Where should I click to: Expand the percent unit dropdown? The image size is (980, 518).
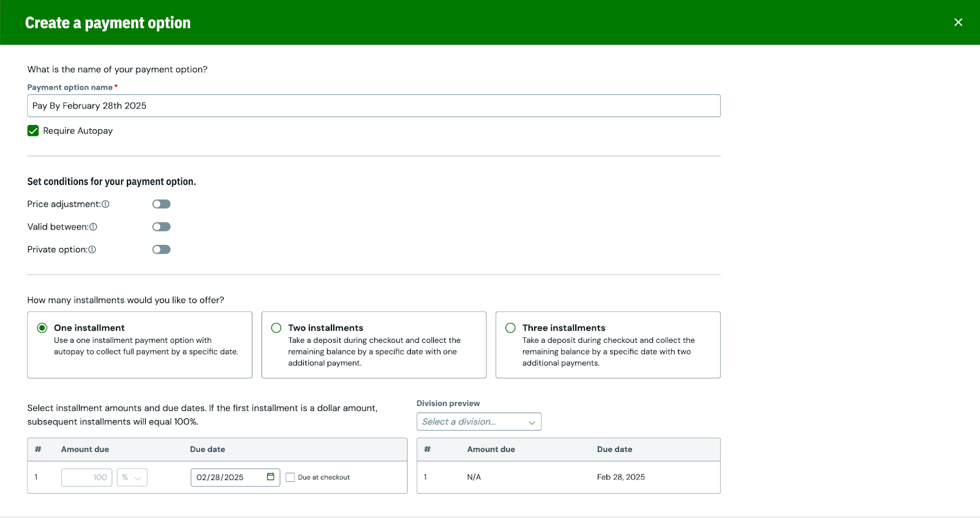(x=132, y=478)
